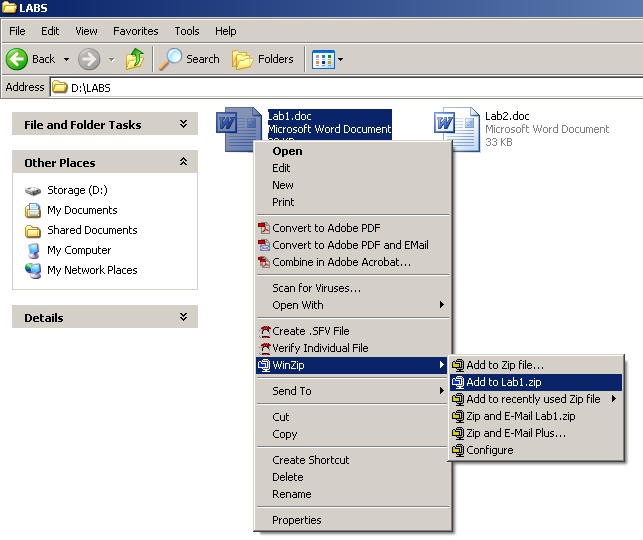643x540 pixels.
Task: Expand the Details panel
Action: 183,317
